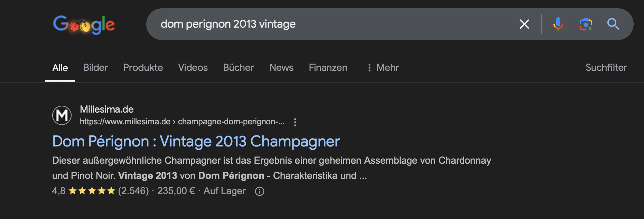Clear the search query with X
Viewport: 644px width, 219px height.
coord(524,24)
